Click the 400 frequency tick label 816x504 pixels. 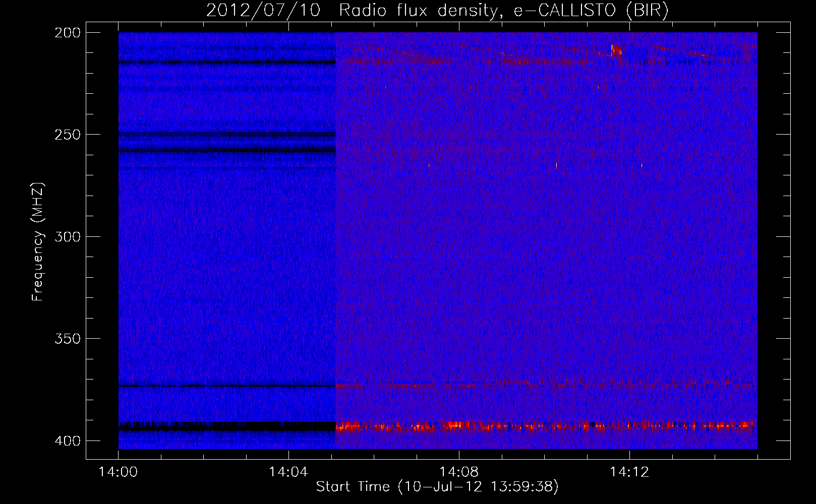pyautogui.click(x=68, y=440)
